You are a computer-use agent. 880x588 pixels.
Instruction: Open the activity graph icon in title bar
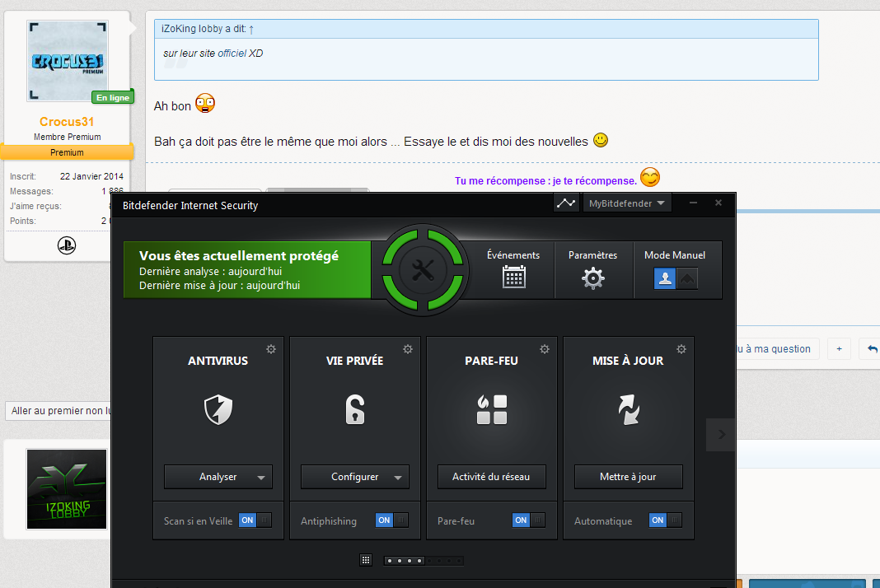566,203
